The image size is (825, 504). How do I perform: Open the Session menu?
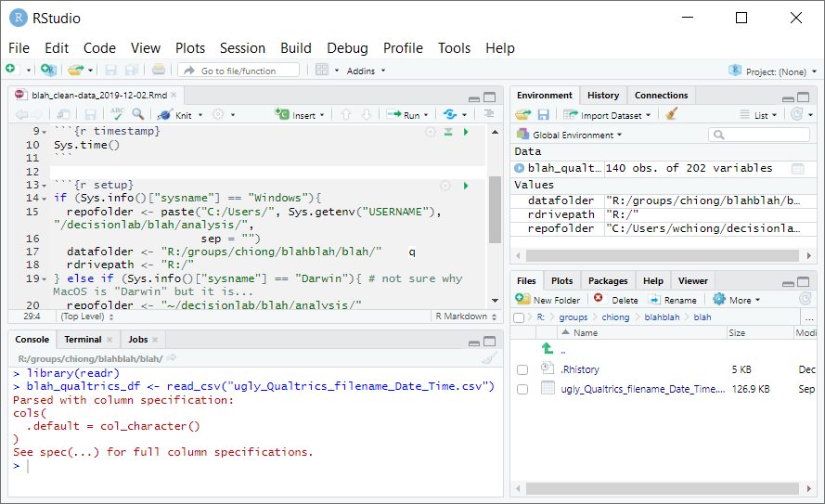point(242,48)
